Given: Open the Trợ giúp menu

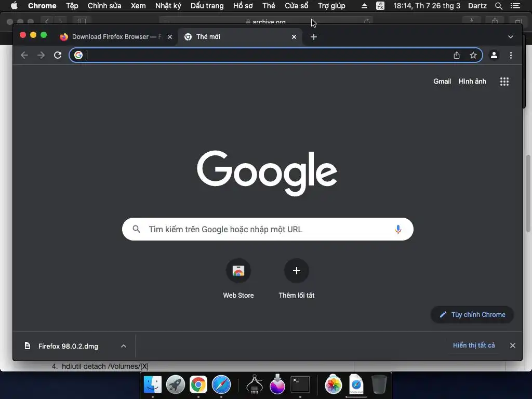Looking at the screenshot, I should [x=331, y=6].
